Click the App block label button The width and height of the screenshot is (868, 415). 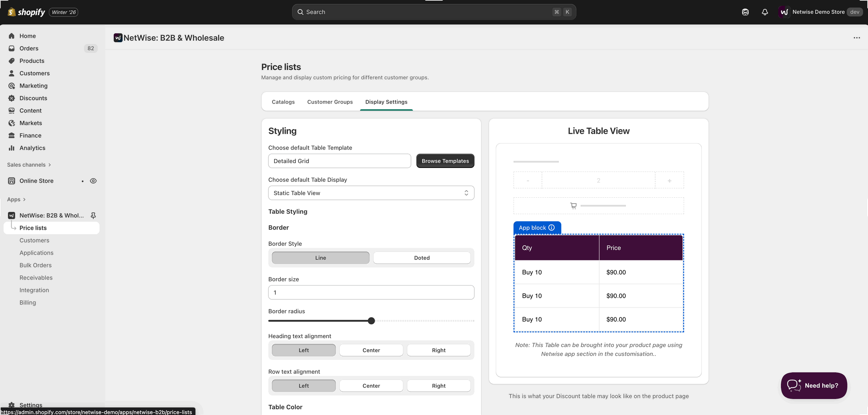click(x=537, y=227)
